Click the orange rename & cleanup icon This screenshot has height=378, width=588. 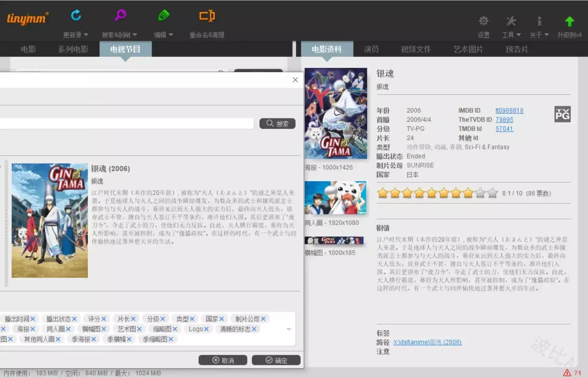tap(207, 16)
